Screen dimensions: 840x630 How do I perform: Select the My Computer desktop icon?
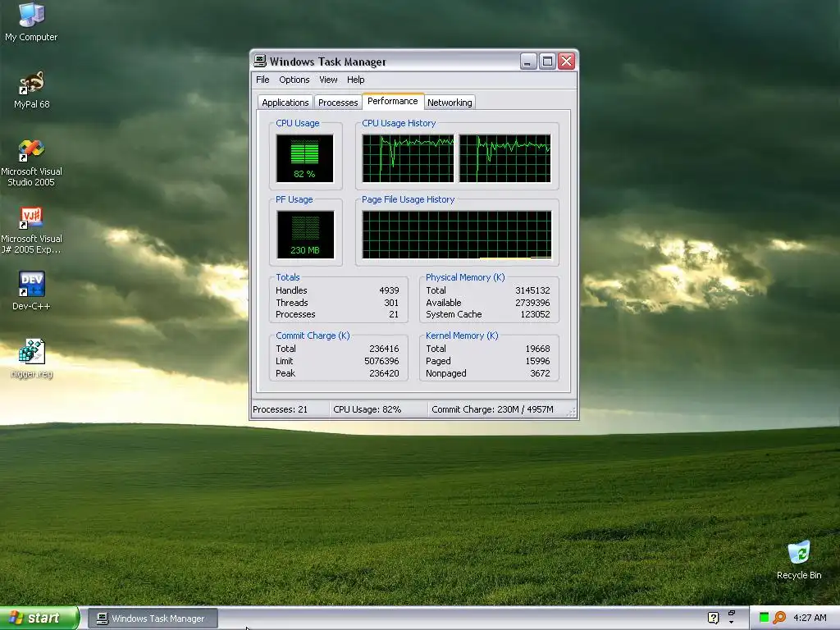(x=31, y=22)
